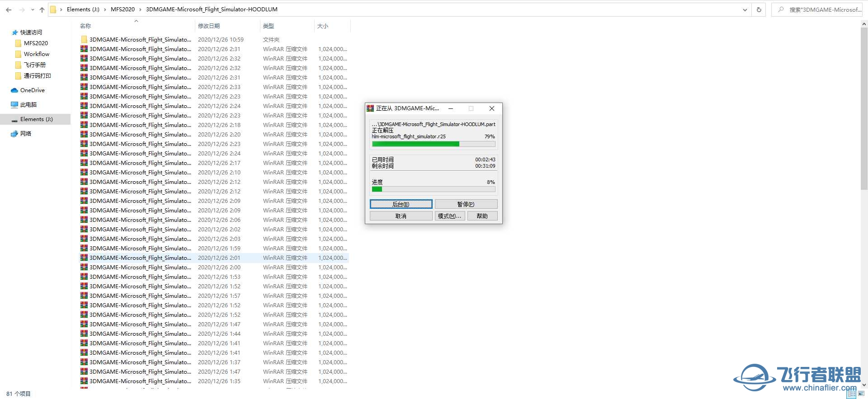The image size is (868, 399).
Task: Click the Workflow folder icon in sidebar
Action: 18,54
